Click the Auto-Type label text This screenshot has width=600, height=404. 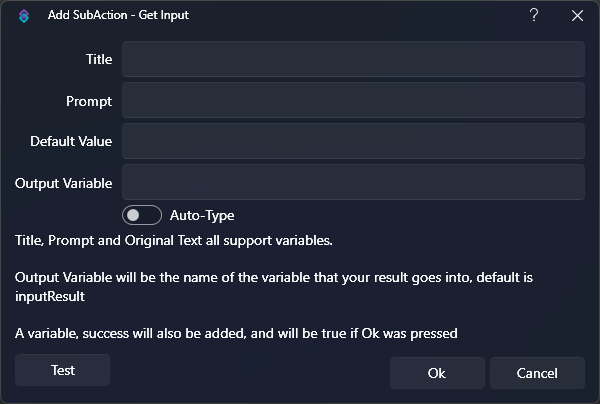pyautogui.click(x=202, y=215)
